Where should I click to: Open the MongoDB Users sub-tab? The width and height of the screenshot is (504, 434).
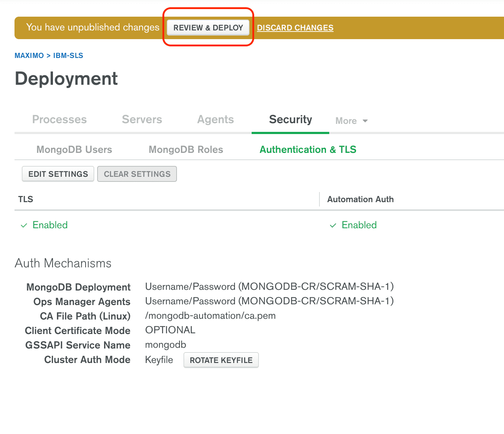tap(74, 150)
